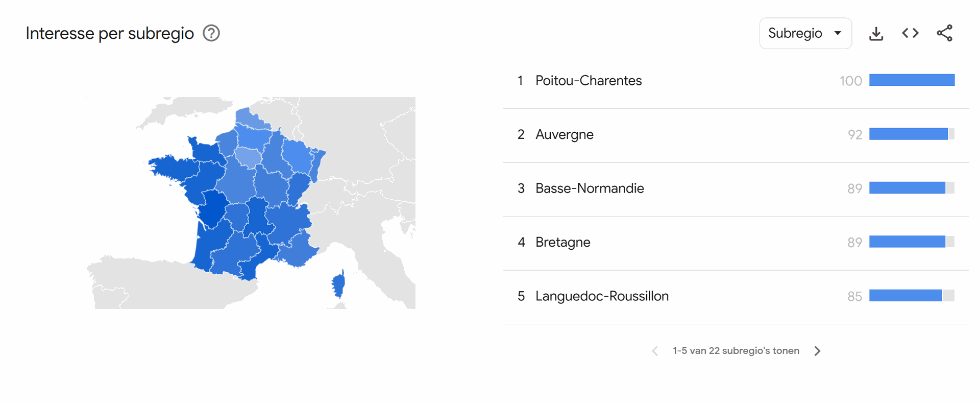Go to next page of subregions

[817, 351]
